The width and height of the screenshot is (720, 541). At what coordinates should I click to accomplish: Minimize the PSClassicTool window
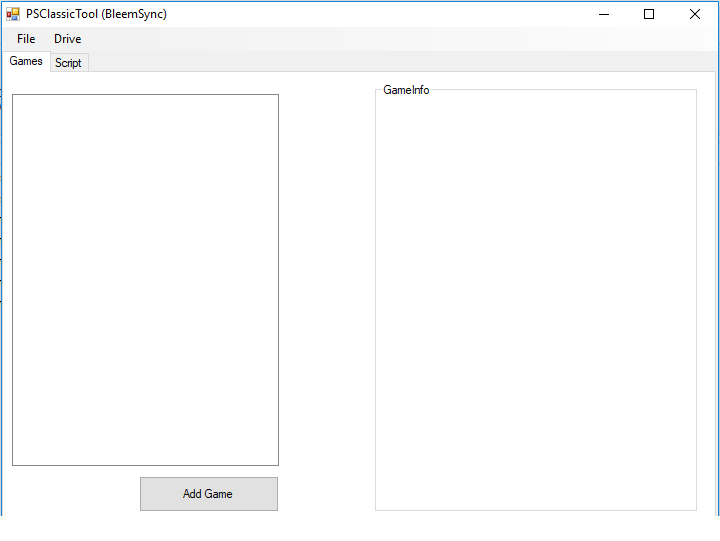(x=603, y=14)
